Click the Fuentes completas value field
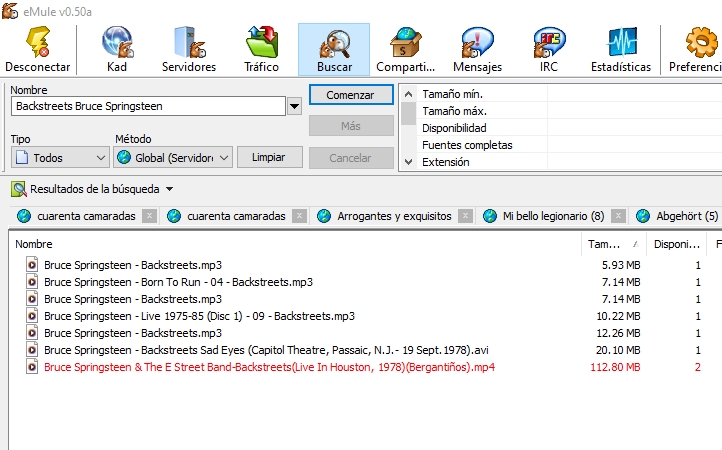This screenshot has height=450, width=722. pyautogui.click(x=635, y=145)
